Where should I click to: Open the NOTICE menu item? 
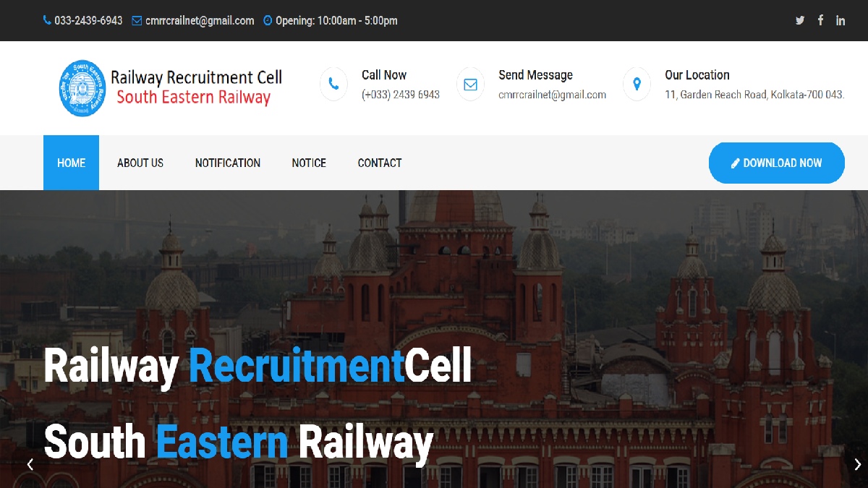[x=309, y=163]
